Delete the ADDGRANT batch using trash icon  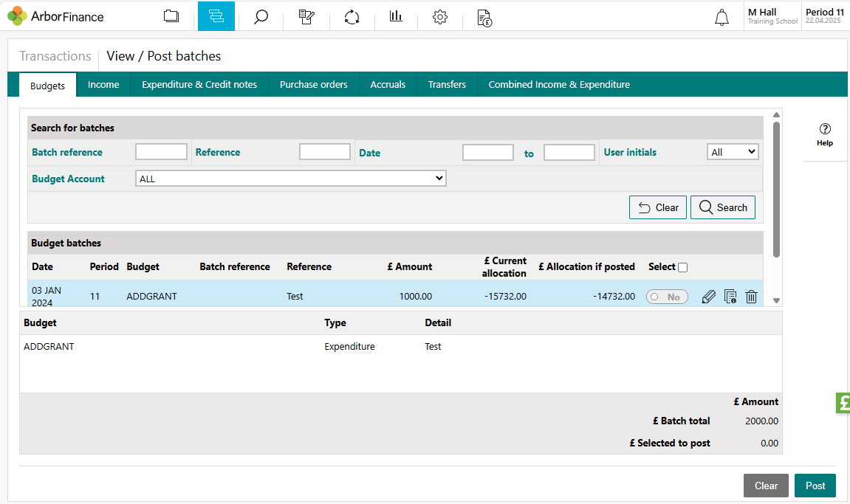coord(751,297)
